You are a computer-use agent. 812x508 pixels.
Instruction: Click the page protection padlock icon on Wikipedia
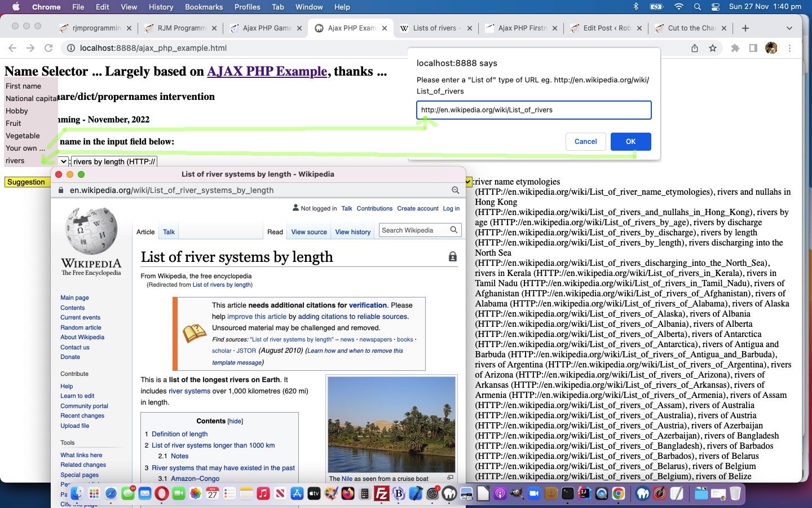(x=452, y=257)
